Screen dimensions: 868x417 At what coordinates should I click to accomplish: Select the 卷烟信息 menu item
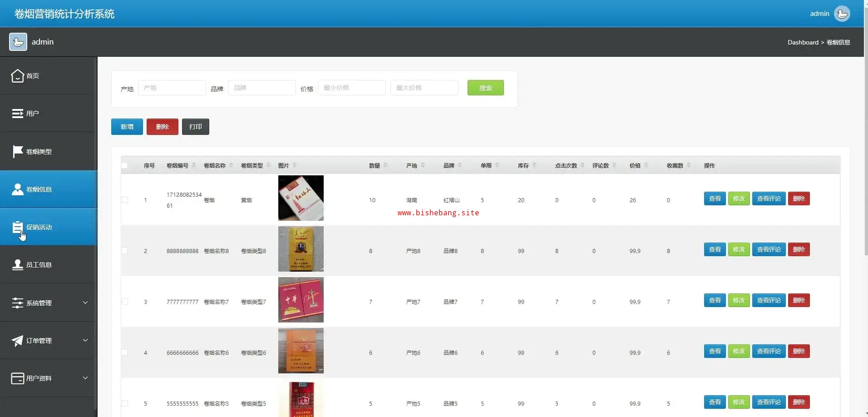point(49,189)
